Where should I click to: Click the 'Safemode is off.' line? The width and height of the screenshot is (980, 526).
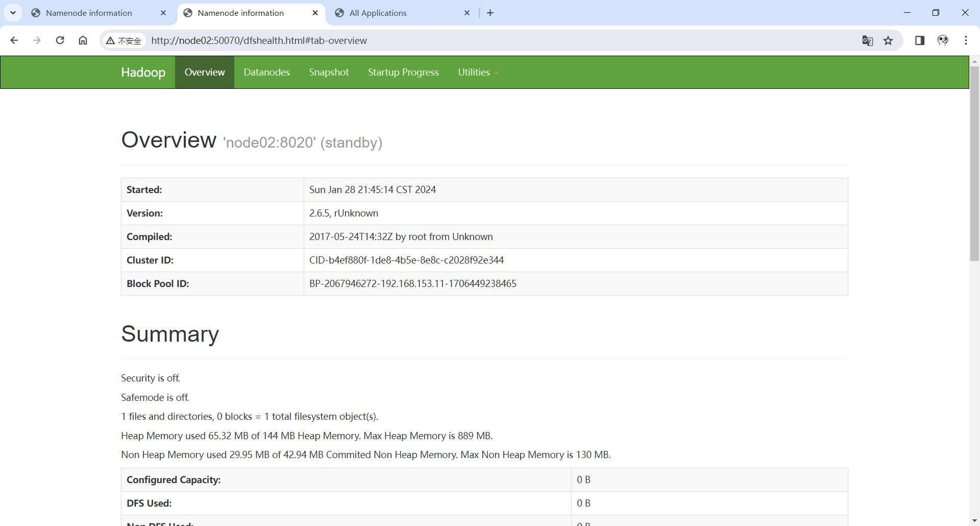coord(155,397)
